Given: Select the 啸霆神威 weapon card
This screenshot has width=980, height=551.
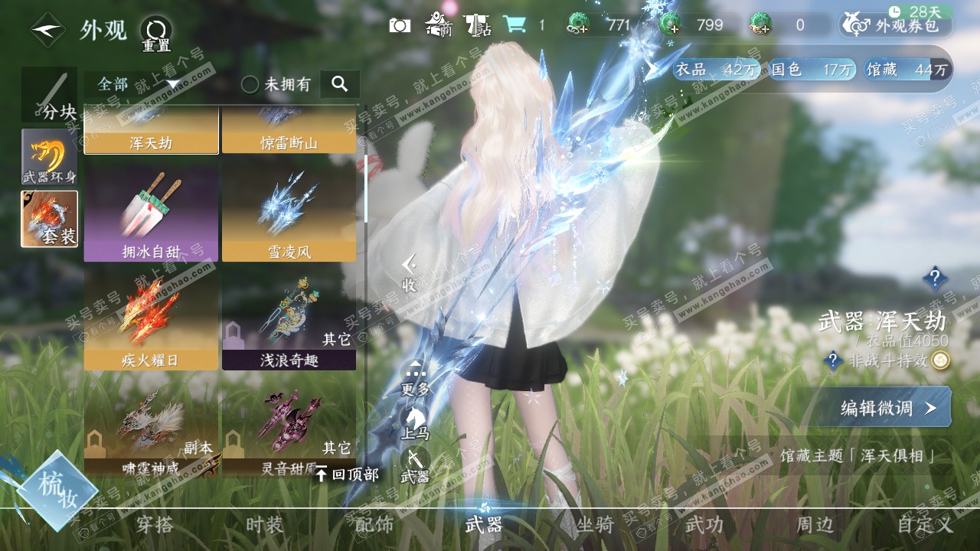Looking at the screenshot, I should [151, 426].
